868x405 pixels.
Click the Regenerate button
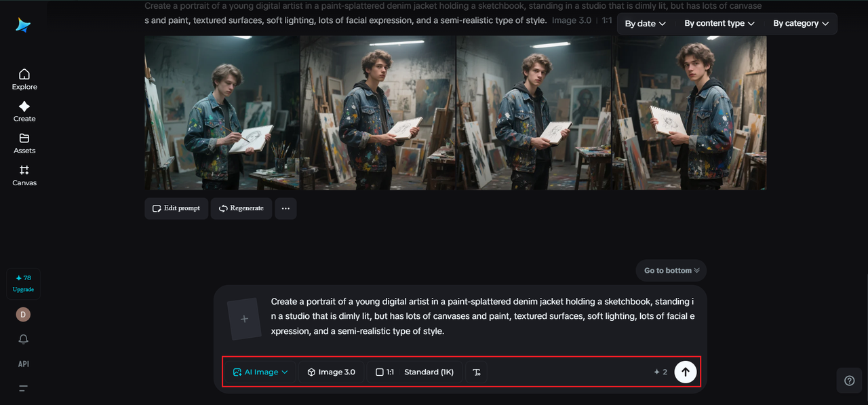click(241, 208)
